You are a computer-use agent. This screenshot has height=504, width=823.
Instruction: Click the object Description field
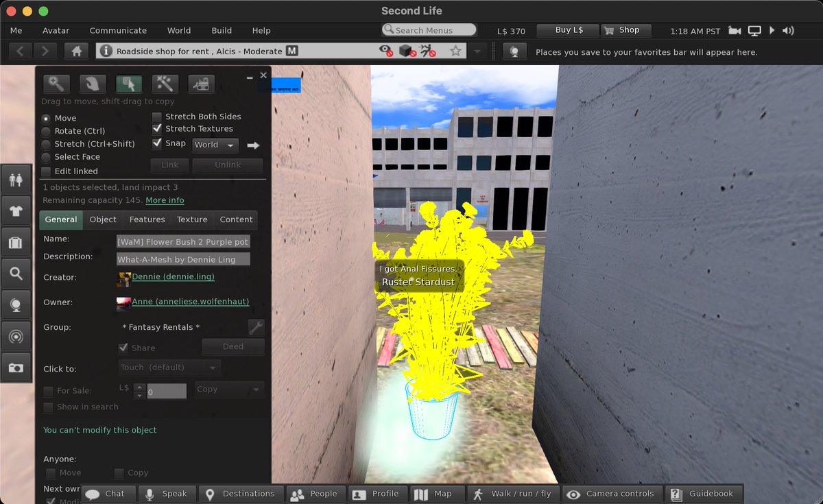[183, 259]
